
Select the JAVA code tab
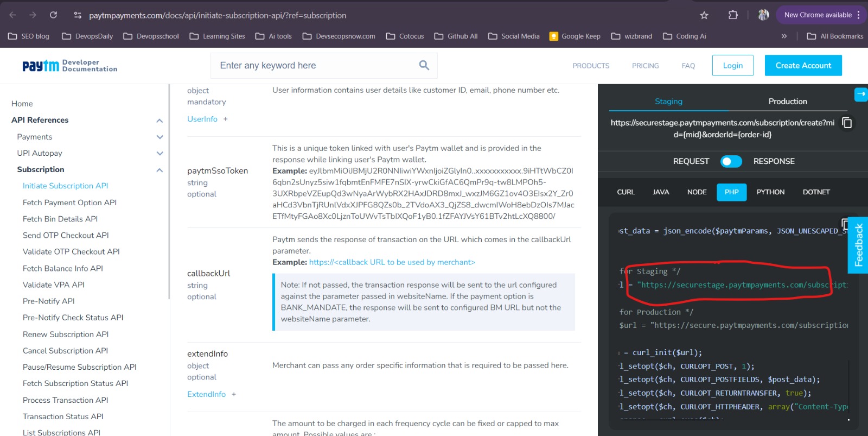point(661,192)
